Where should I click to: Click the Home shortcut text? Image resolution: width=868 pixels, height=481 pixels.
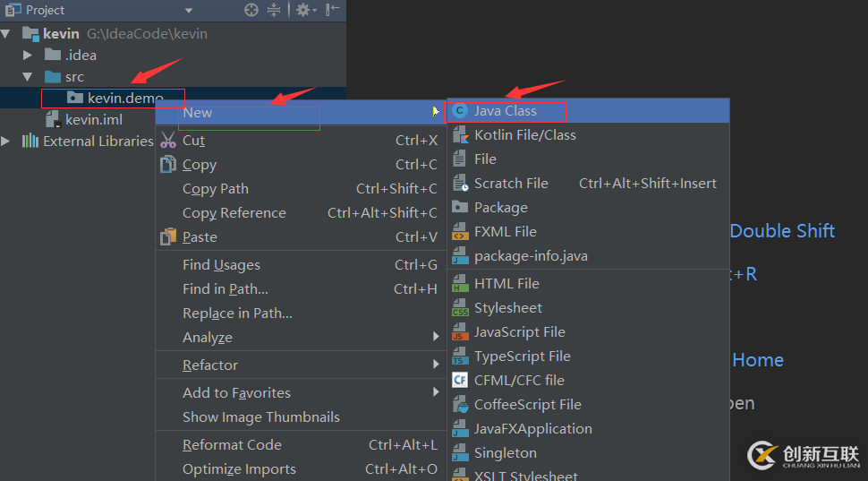tap(758, 360)
